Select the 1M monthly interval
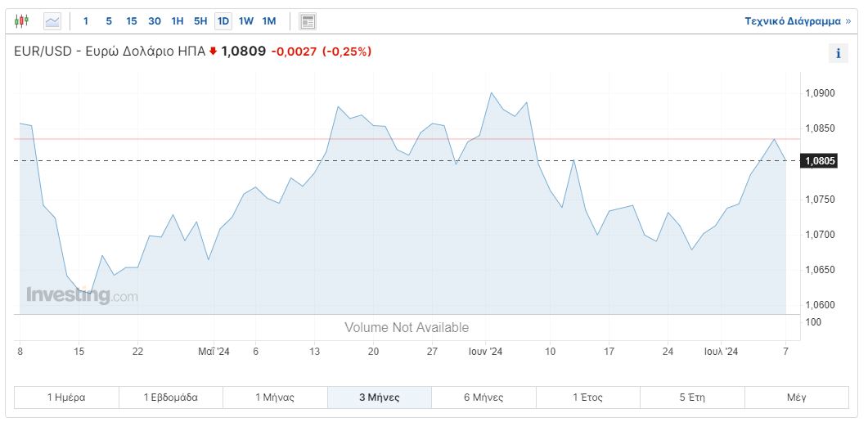The image size is (868, 431). pyautogui.click(x=269, y=21)
